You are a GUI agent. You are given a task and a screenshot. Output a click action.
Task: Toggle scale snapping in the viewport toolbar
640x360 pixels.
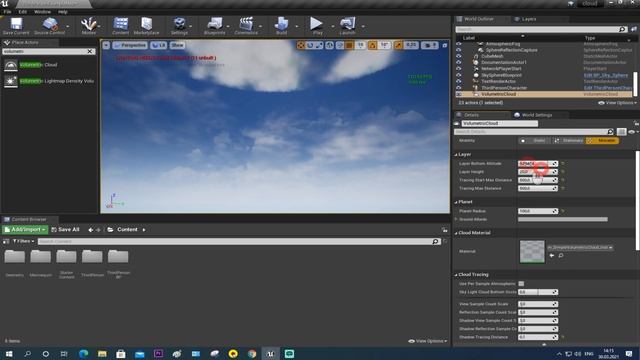pyautogui.click(x=398, y=45)
